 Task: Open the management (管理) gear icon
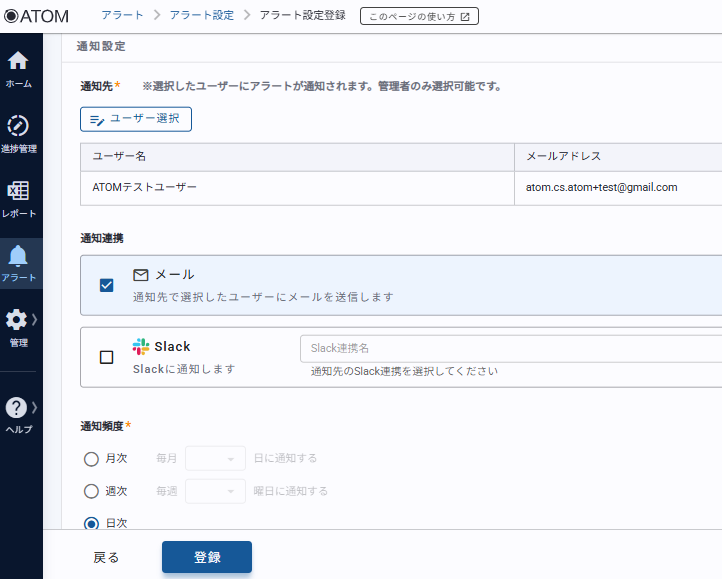point(17,320)
